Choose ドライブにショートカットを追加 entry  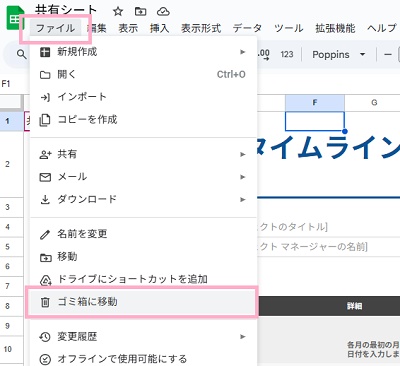(x=144, y=279)
